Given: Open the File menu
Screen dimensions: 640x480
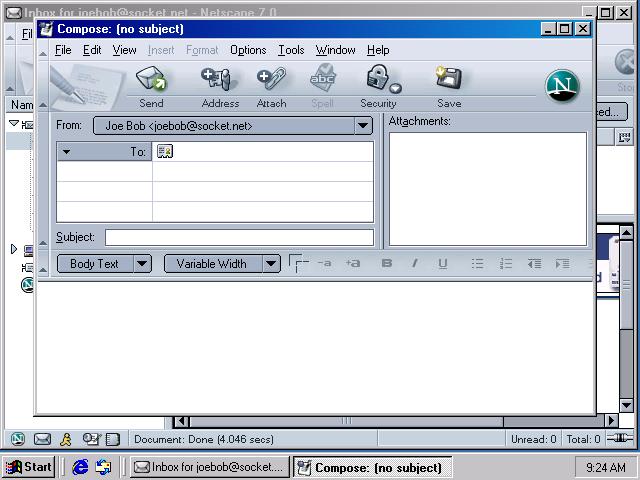Looking at the screenshot, I should [x=63, y=50].
